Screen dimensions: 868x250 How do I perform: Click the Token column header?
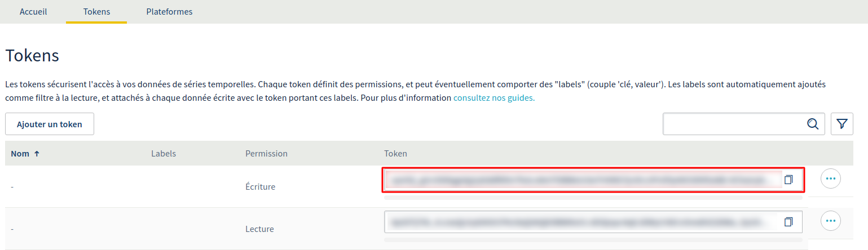[x=395, y=154]
